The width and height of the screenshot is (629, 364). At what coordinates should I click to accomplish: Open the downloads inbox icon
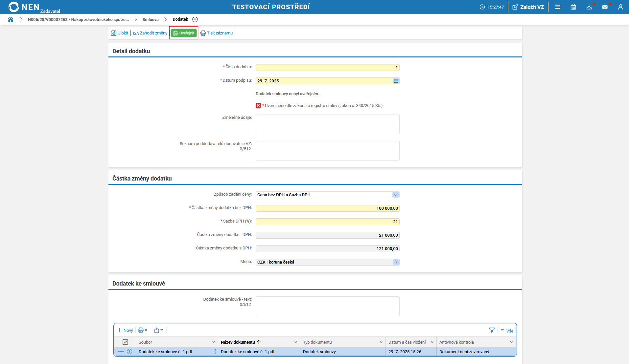589,7
